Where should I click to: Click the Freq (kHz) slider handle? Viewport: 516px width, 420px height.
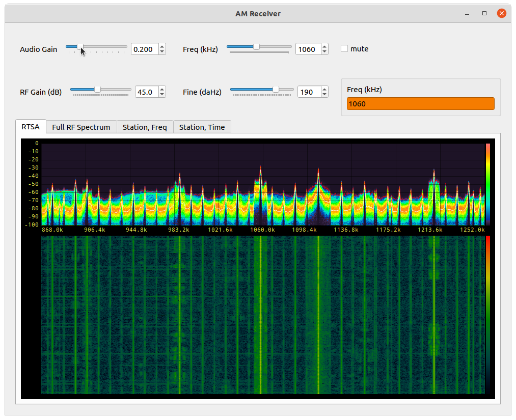257,46
